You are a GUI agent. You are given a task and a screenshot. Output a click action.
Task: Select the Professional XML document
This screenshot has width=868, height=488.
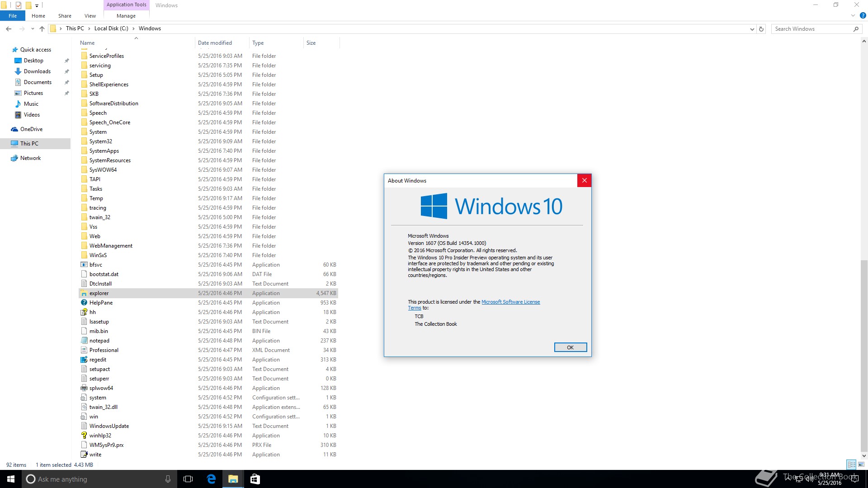coord(208,350)
